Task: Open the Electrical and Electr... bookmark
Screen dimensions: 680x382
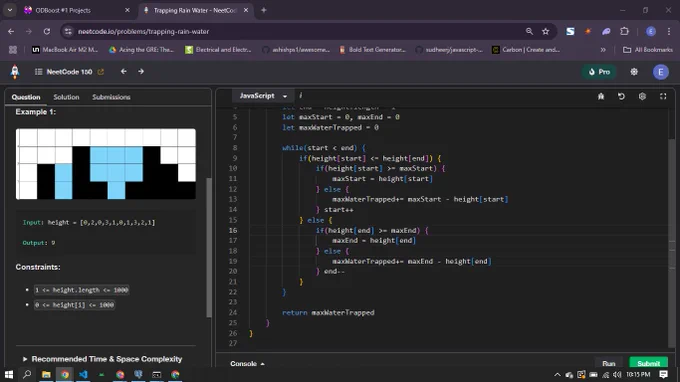Action: click(218, 50)
